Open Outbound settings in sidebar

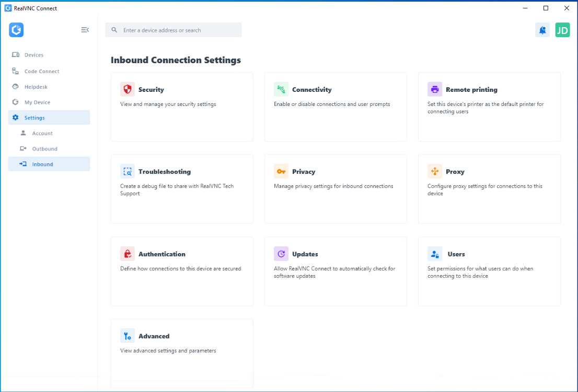click(x=44, y=149)
